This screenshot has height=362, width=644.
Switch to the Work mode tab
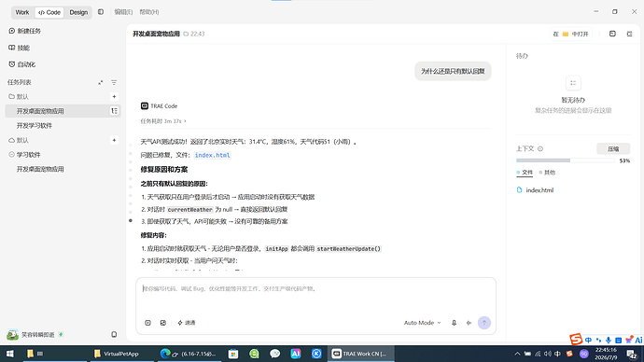[x=22, y=12]
